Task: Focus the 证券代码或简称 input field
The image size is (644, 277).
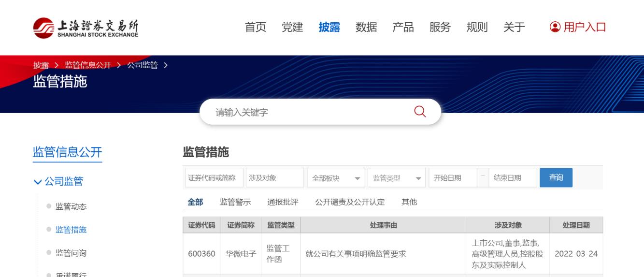Action: click(x=214, y=178)
